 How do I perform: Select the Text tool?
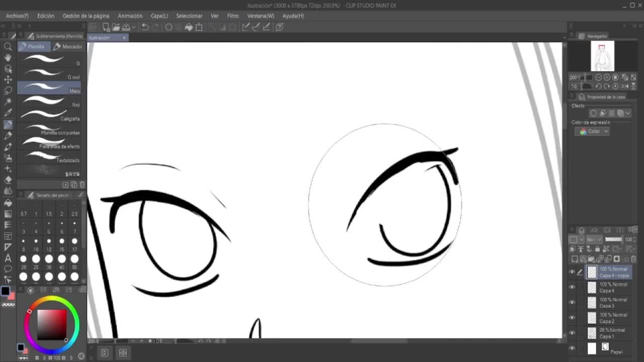(x=8, y=258)
